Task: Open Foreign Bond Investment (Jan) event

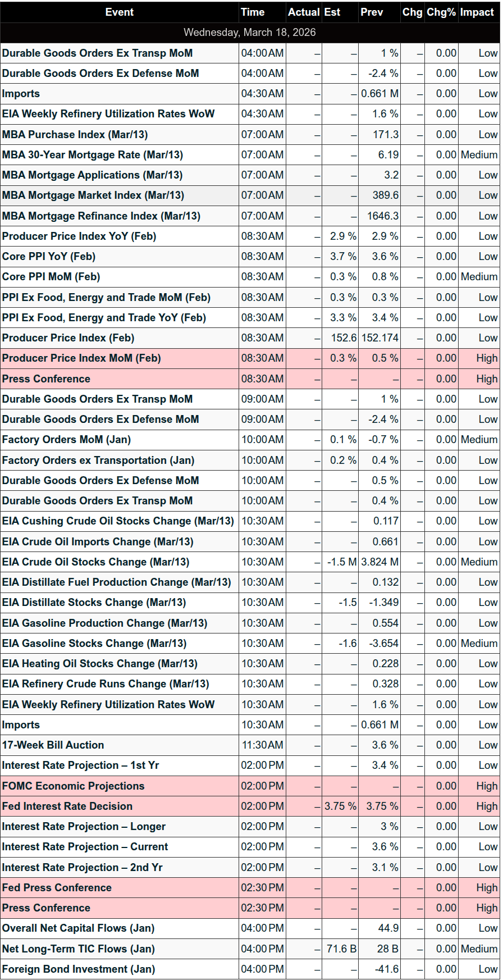Action: point(78,969)
